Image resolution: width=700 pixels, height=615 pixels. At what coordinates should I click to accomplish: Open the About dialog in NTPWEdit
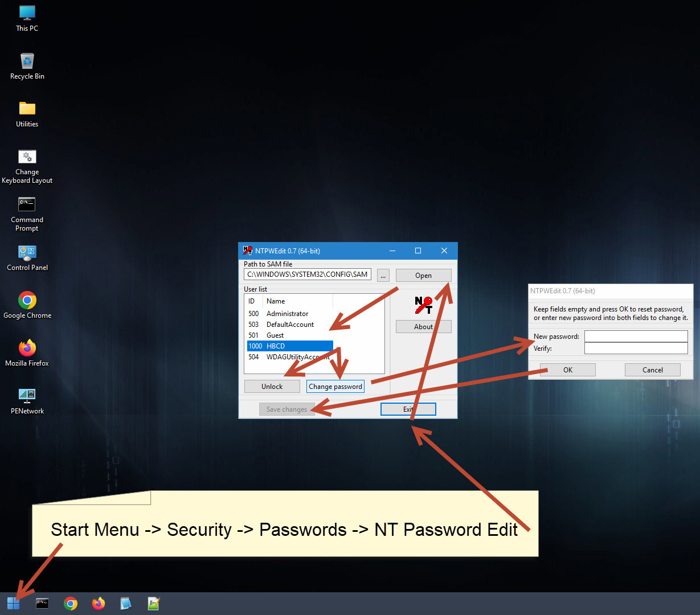423,326
